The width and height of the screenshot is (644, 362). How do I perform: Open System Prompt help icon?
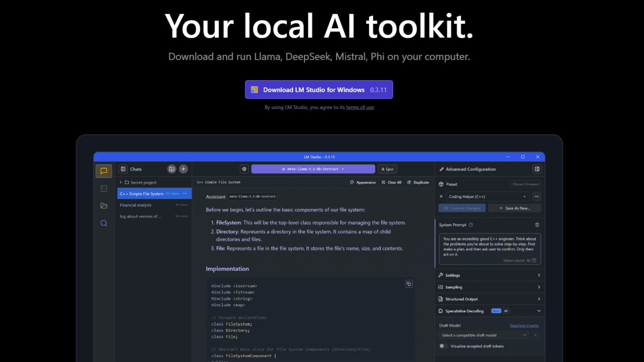click(x=471, y=225)
